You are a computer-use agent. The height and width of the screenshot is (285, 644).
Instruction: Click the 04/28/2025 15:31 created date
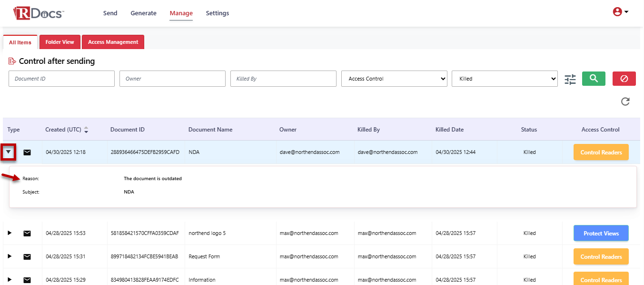point(65,256)
